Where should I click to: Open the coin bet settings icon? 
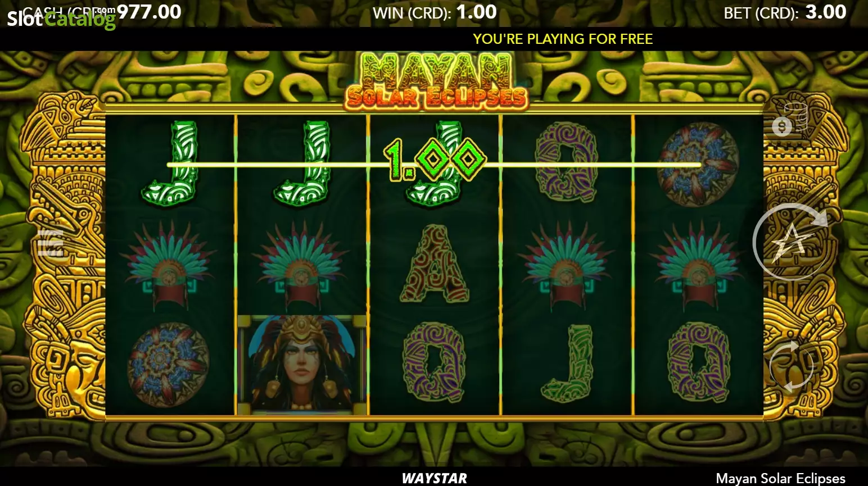(x=789, y=121)
